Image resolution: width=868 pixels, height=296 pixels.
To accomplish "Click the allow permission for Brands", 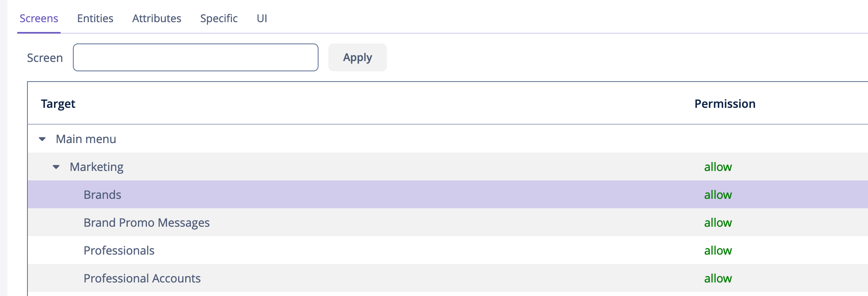I will [x=718, y=195].
